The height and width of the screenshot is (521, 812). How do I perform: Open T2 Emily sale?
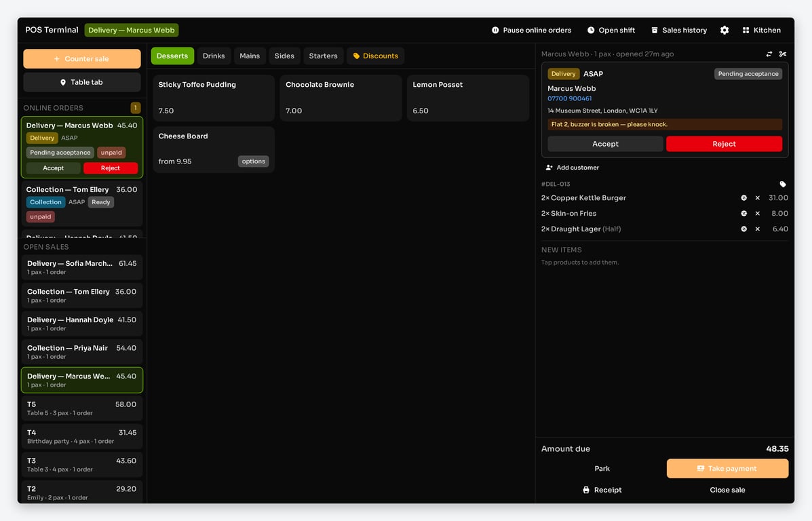pyautogui.click(x=82, y=493)
